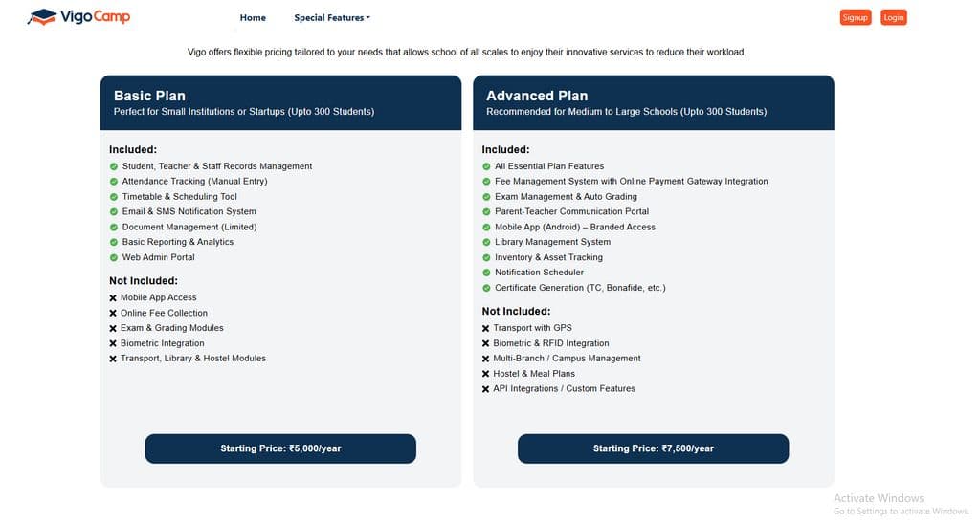Click cross icon beside Transport with GPS

[486, 329]
